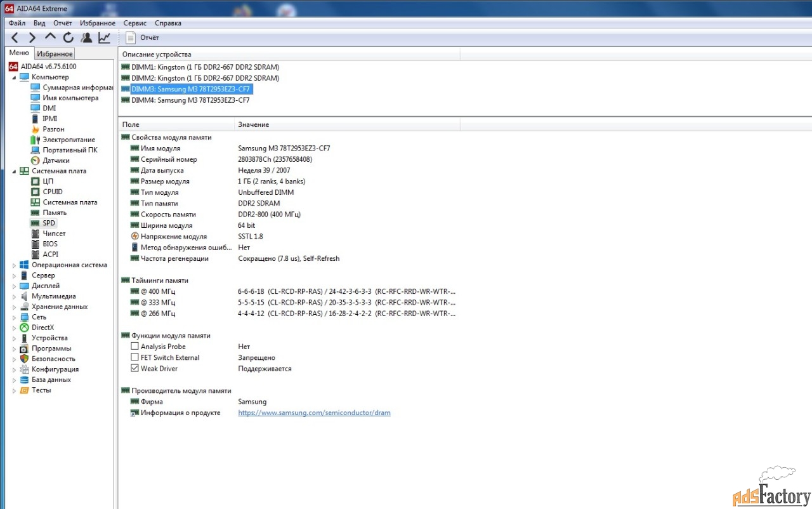Open the Избранное menu in menu bar
The height and width of the screenshot is (509, 812).
tap(98, 23)
